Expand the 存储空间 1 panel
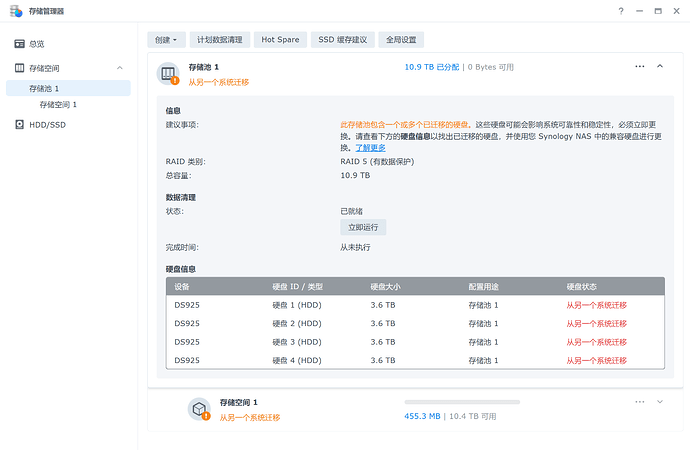The image size is (690, 450). pyautogui.click(x=660, y=402)
